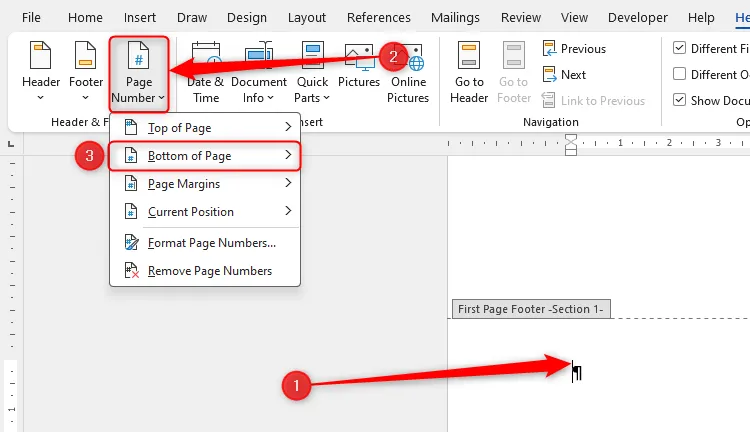This screenshot has width=750, height=432.
Task: Expand Top of Page submenu
Action: [205, 128]
